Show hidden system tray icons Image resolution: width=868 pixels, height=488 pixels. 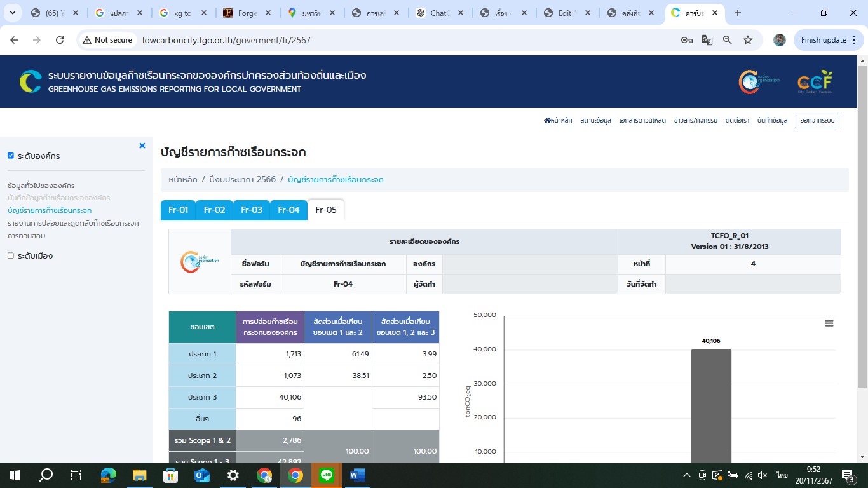coord(686,475)
